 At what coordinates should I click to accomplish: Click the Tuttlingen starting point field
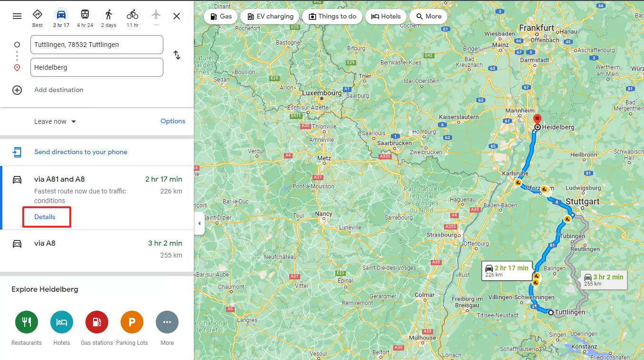97,45
